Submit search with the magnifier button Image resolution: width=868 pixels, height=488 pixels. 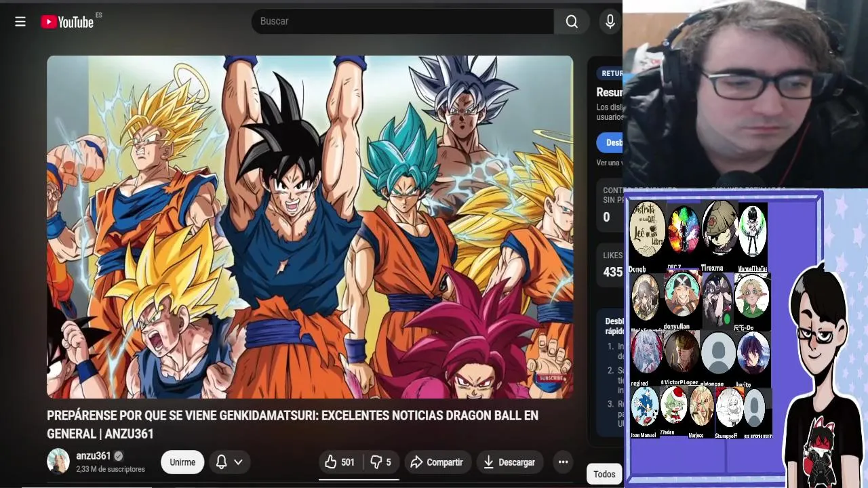pos(572,22)
